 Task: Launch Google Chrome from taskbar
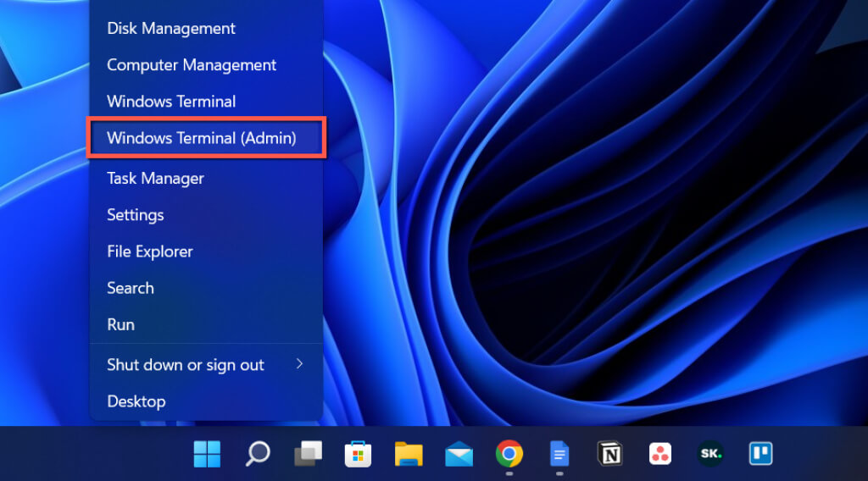tap(509, 454)
